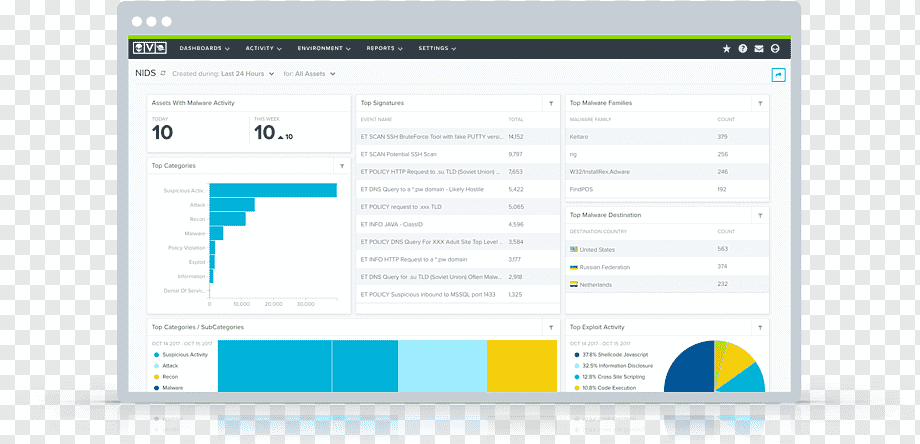
Task: Select ET SCAN Potential SSH Scan row
Action: pyautogui.click(x=458, y=154)
